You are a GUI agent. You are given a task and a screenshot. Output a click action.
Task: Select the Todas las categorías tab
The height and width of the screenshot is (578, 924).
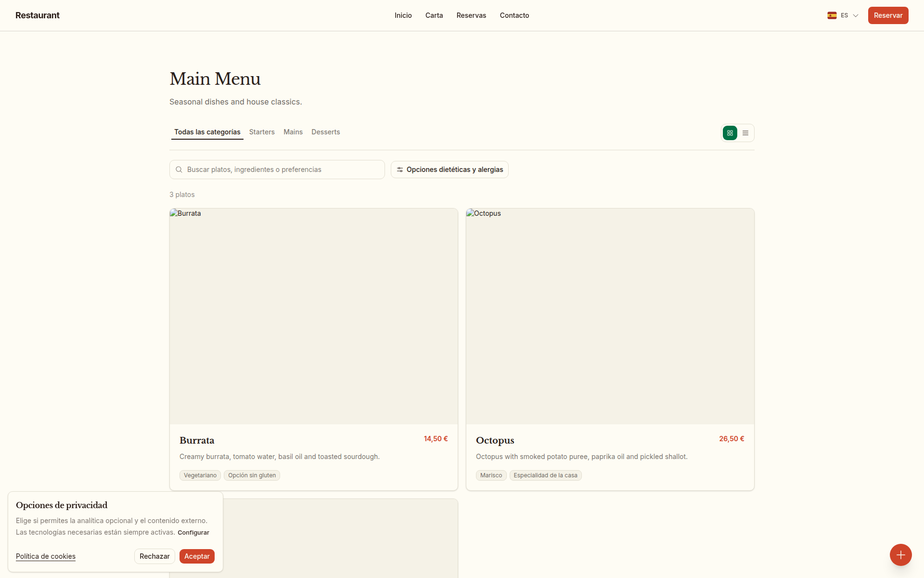[x=207, y=132]
